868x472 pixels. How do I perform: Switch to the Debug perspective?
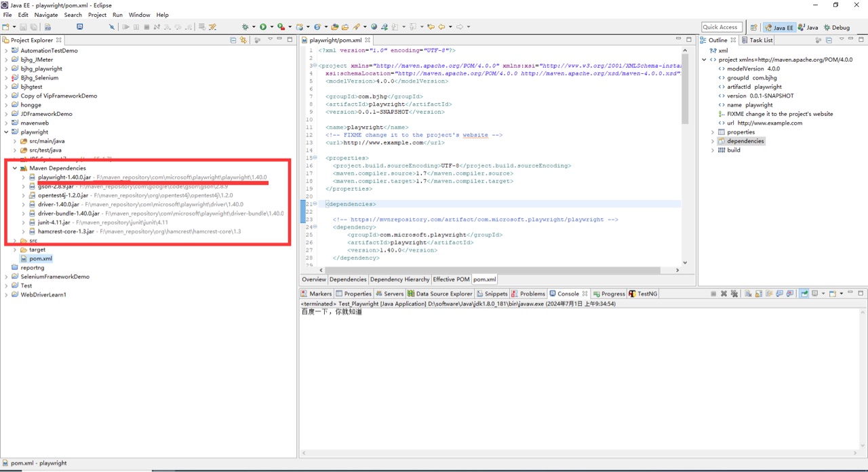(x=836, y=27)
